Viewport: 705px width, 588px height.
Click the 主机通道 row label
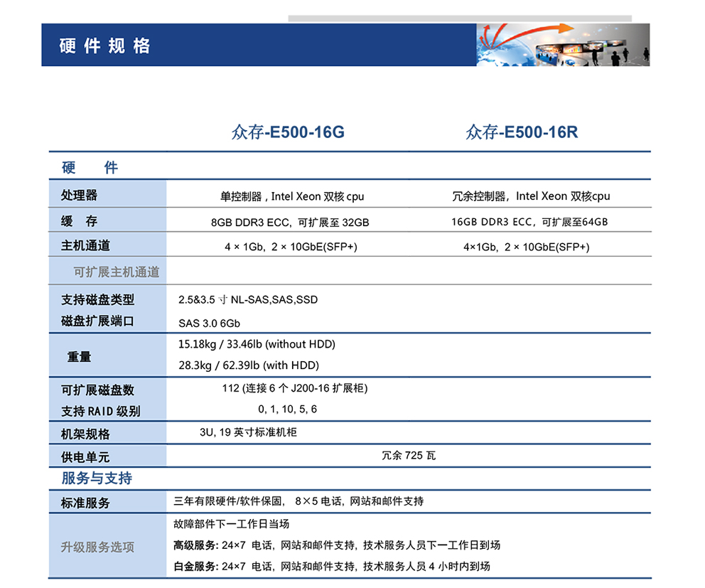[85, 245]
